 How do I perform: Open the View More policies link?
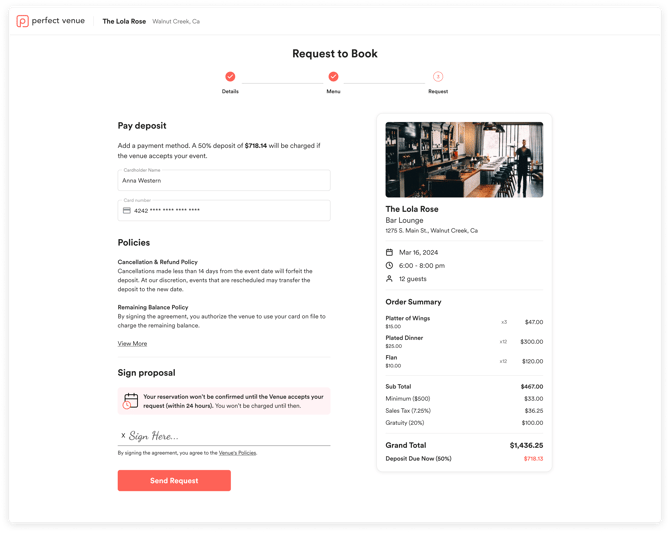click(132, 344)
